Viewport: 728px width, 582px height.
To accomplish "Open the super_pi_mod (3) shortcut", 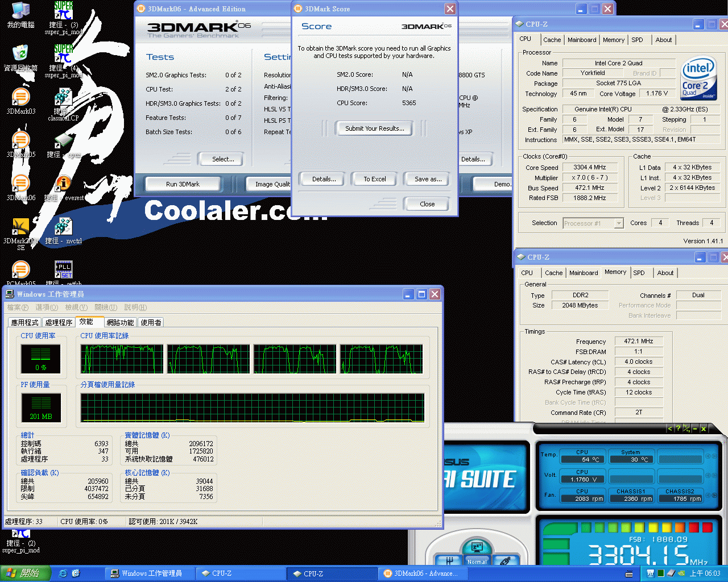I will (63, 18).
